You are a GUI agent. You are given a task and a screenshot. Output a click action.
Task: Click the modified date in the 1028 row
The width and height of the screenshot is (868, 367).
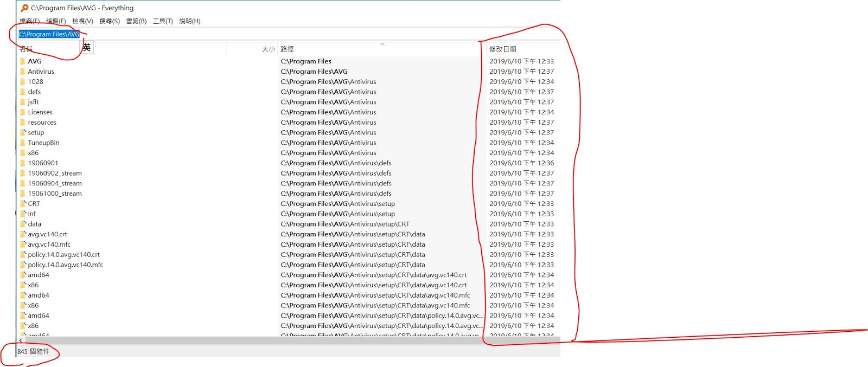pyautogui.click(x=521, y=82)
